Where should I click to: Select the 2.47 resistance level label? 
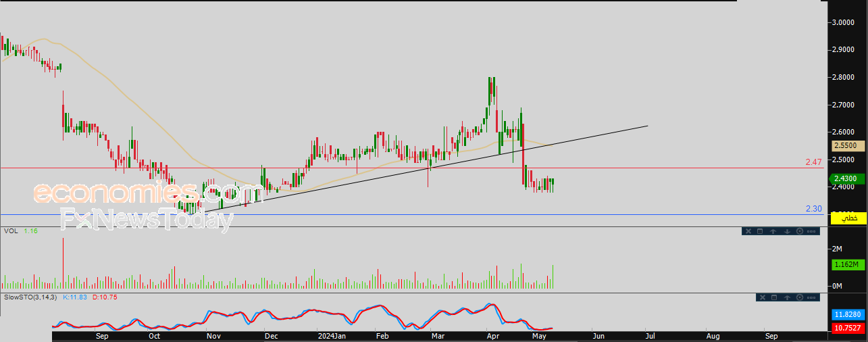click(x=813, y=162)
